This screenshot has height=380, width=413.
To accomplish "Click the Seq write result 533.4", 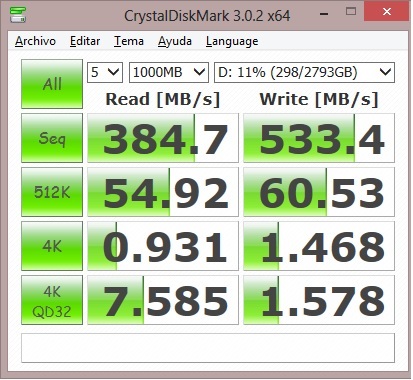I will point(319,138).
